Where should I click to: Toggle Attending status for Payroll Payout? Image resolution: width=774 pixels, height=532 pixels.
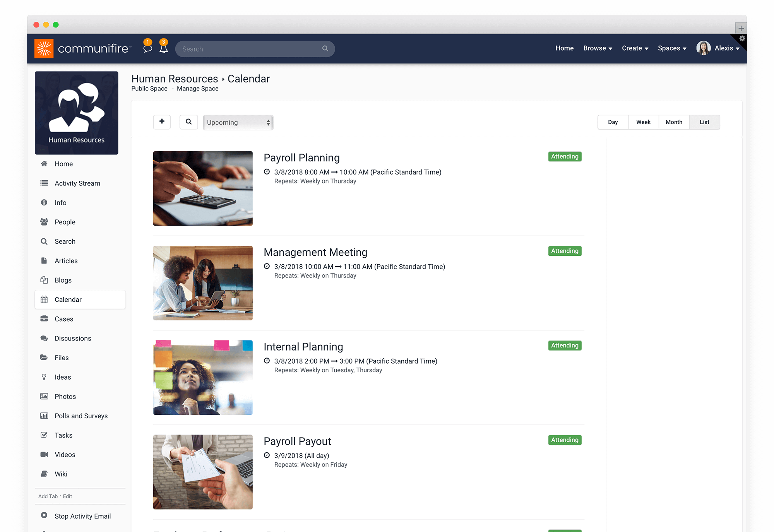[x=564, y=440]
